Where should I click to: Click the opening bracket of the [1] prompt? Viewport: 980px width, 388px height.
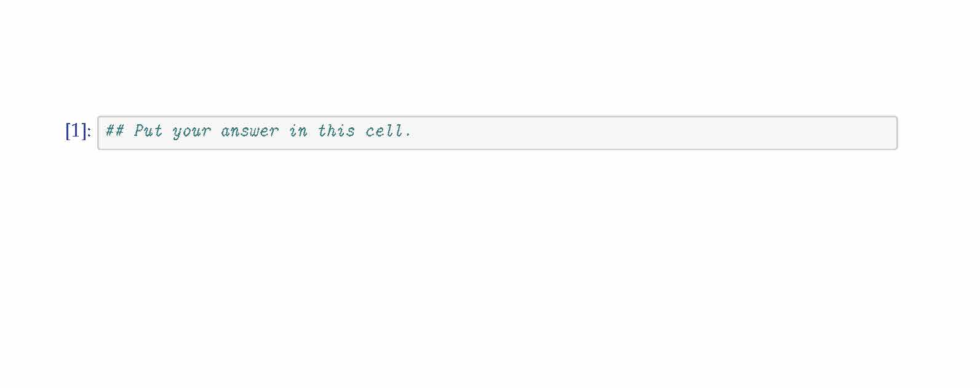tap(68, 131)
